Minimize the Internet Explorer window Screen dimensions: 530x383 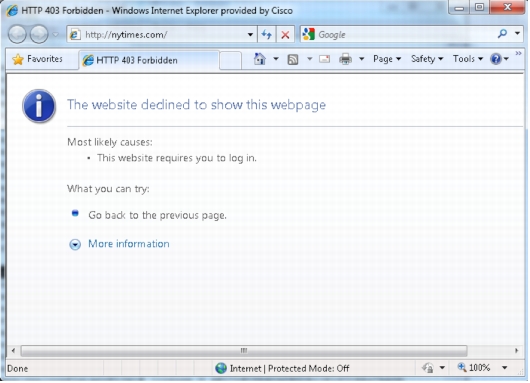(x=459, y=7)
